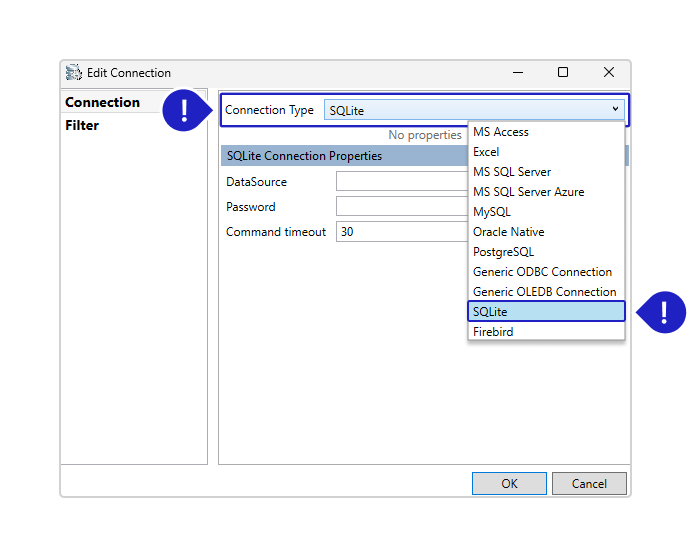Choose Firebird connection type

tap(493, 332)
